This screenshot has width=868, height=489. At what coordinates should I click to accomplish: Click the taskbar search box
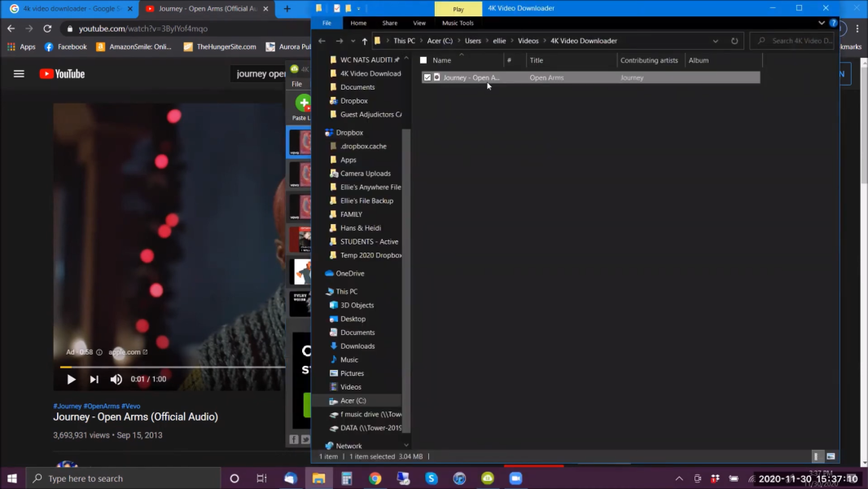[x=124, y=478]
